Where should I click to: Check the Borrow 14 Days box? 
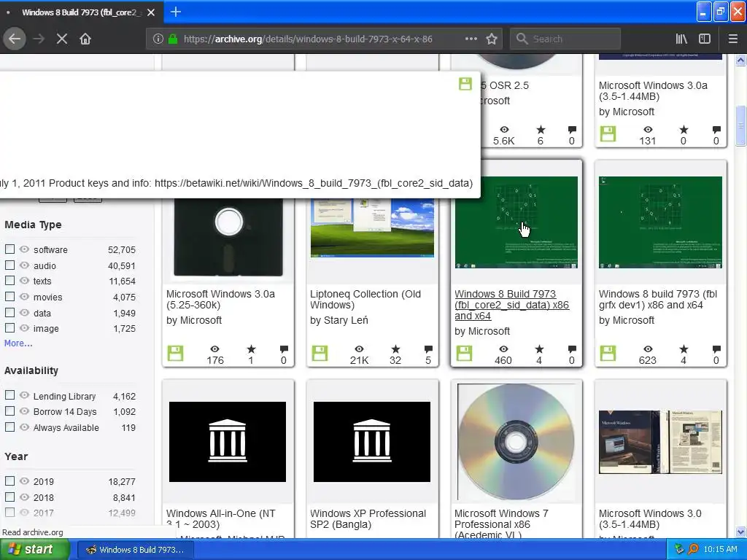point(9,411)
